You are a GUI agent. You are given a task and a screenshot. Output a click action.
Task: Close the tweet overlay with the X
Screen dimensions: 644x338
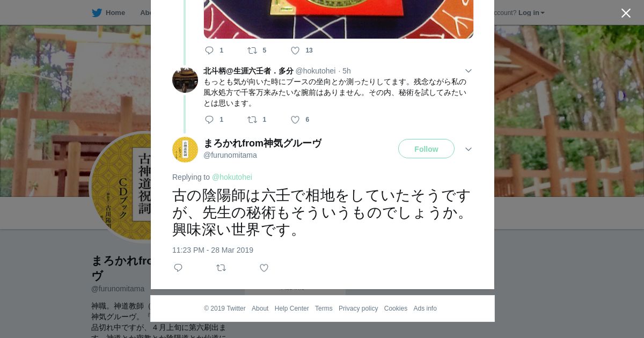(626, 13)
